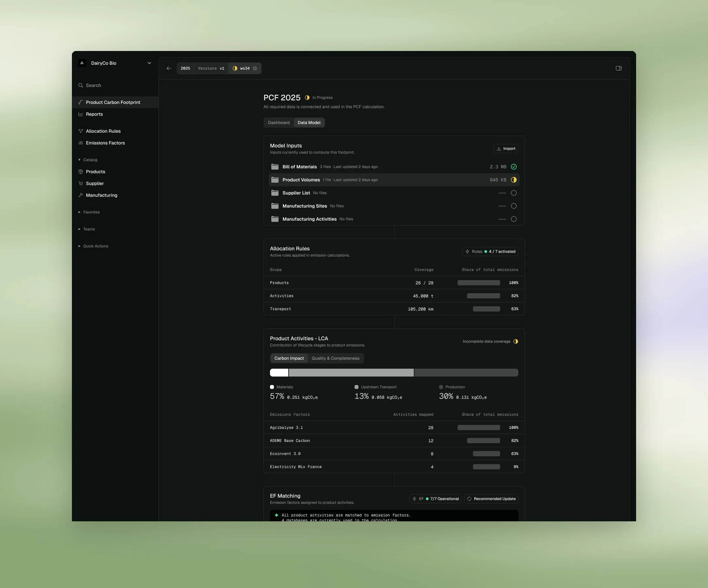708x588 pixels.
Task: Click the Product Volumes folder icon
Action: pyautogui.click(x=275, y=180)
